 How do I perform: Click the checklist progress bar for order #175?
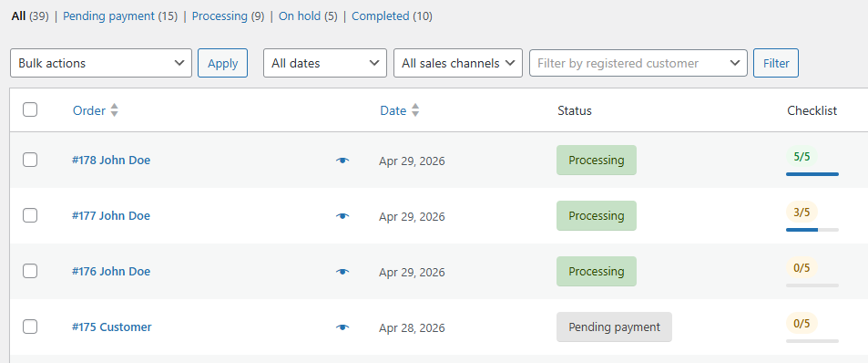click(812, 341)
